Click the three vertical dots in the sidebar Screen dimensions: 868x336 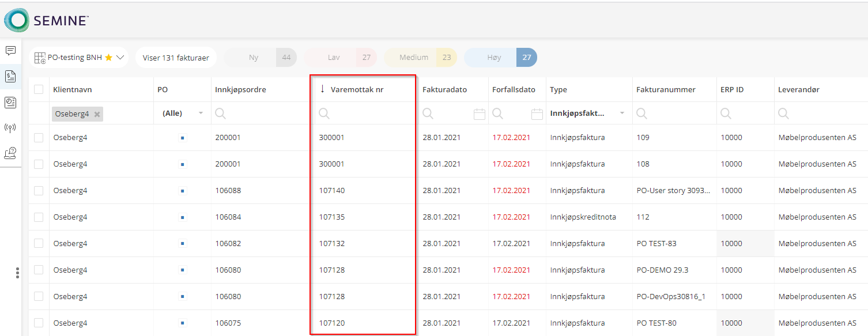(x=17, y=273)
